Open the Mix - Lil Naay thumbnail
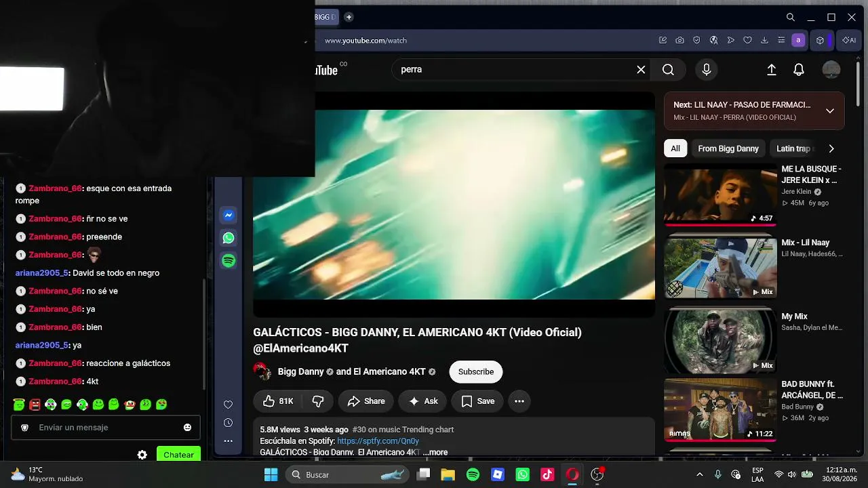 [720, 268]
